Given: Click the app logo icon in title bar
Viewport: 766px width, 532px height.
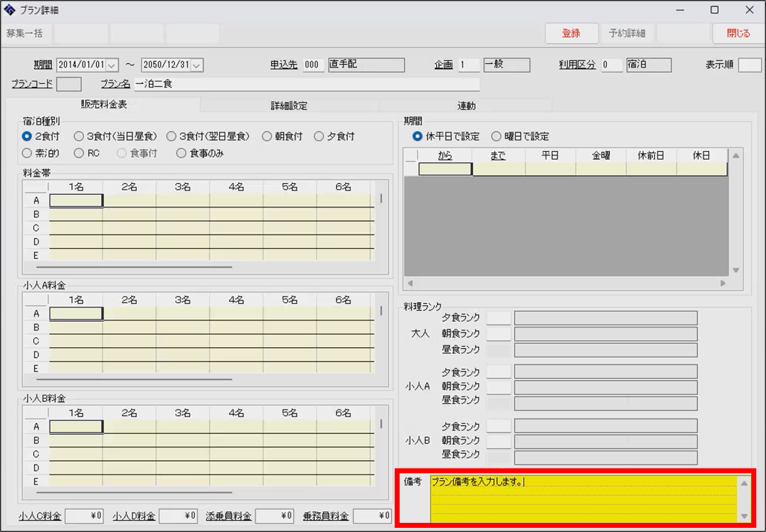Looking at the screenshot, I should (9, 10).
